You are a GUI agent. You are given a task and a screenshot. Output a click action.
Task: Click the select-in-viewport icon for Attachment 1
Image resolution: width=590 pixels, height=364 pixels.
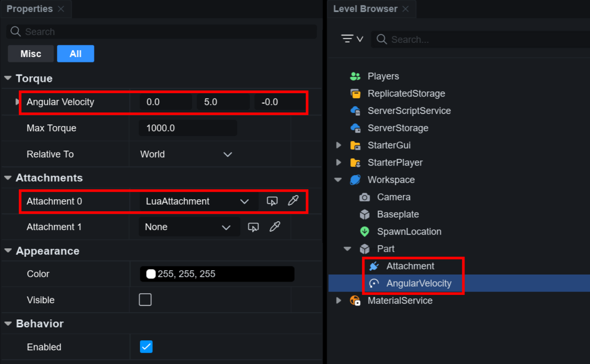coord(253,227)
